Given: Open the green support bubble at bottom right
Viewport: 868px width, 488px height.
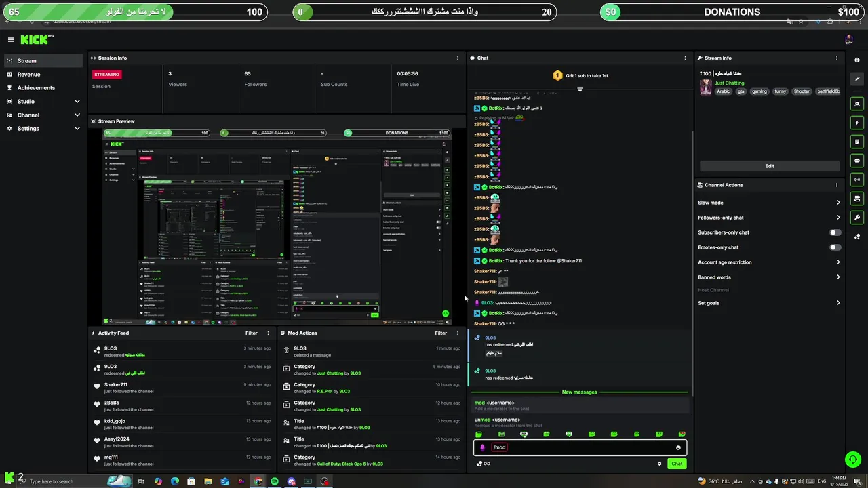Looking at the screenshot, I should click(853, 459).
